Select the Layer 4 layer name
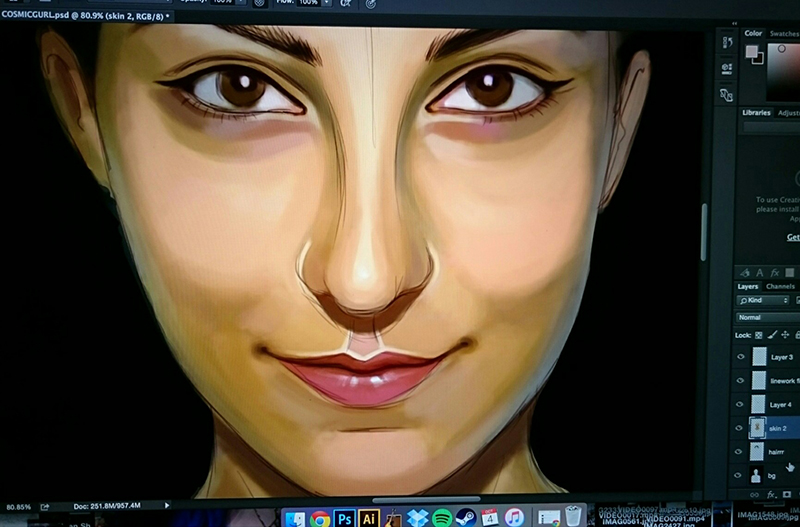 coord(781,405)
